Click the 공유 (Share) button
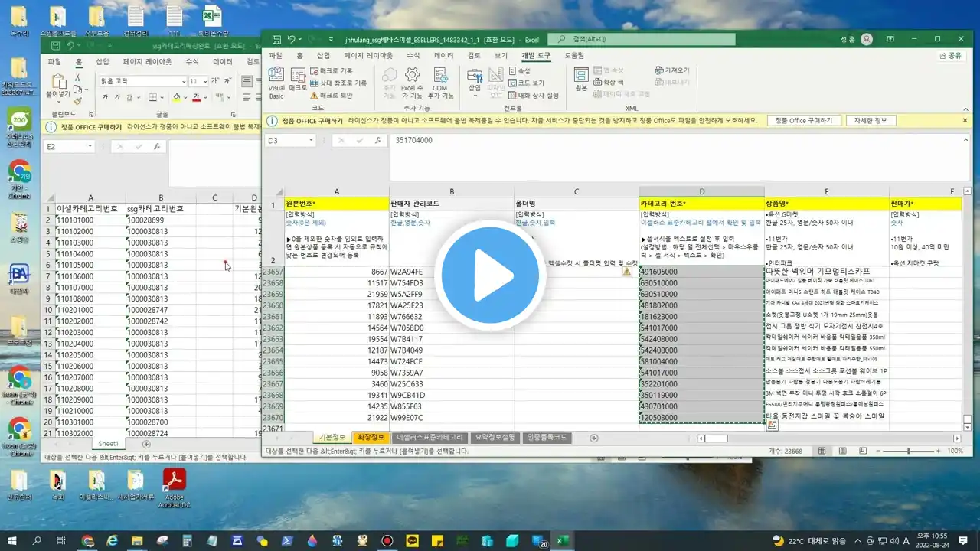The image size is (980, 551). click(x=950, y=55)
